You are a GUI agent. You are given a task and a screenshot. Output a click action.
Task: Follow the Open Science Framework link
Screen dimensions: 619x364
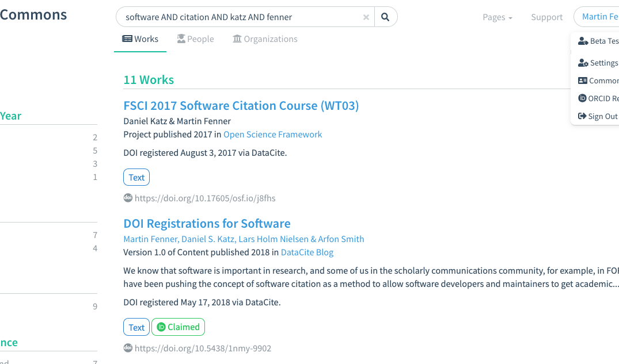pos(272,135)
